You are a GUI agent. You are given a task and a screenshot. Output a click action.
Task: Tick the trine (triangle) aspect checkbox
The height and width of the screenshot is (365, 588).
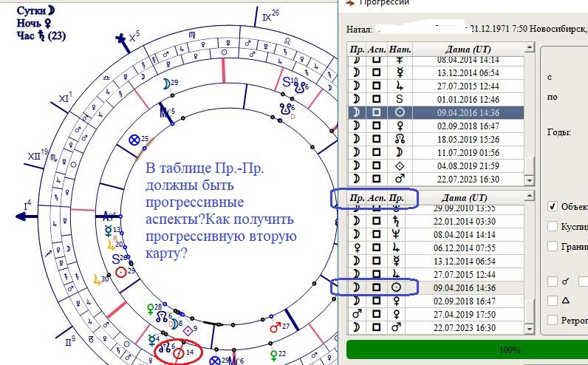[x=553, y=301]
